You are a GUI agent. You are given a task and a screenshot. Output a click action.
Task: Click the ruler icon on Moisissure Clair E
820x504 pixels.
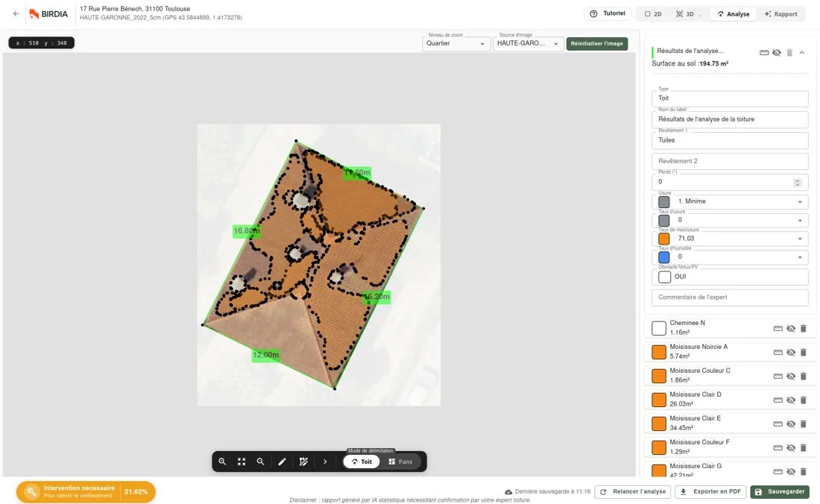tap(778, 424)
